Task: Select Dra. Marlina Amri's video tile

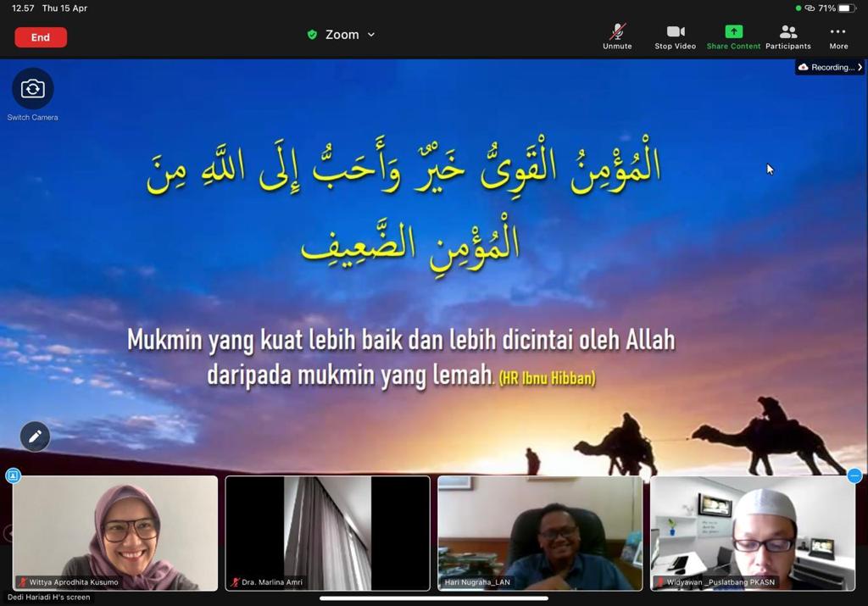Action: coord(328,533)
